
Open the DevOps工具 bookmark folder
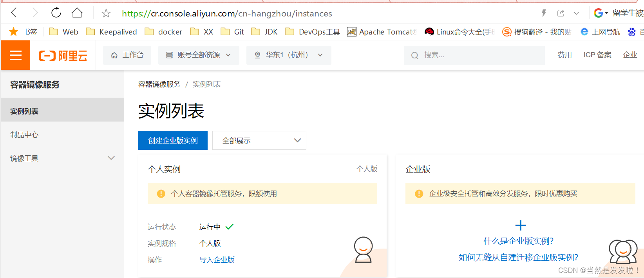[313, 32]
